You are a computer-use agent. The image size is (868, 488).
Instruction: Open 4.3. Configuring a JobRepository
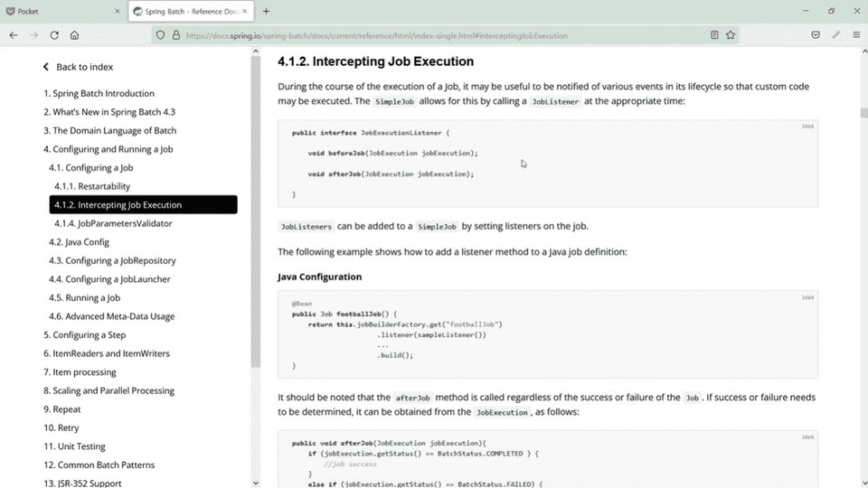(x=112, y=260)
